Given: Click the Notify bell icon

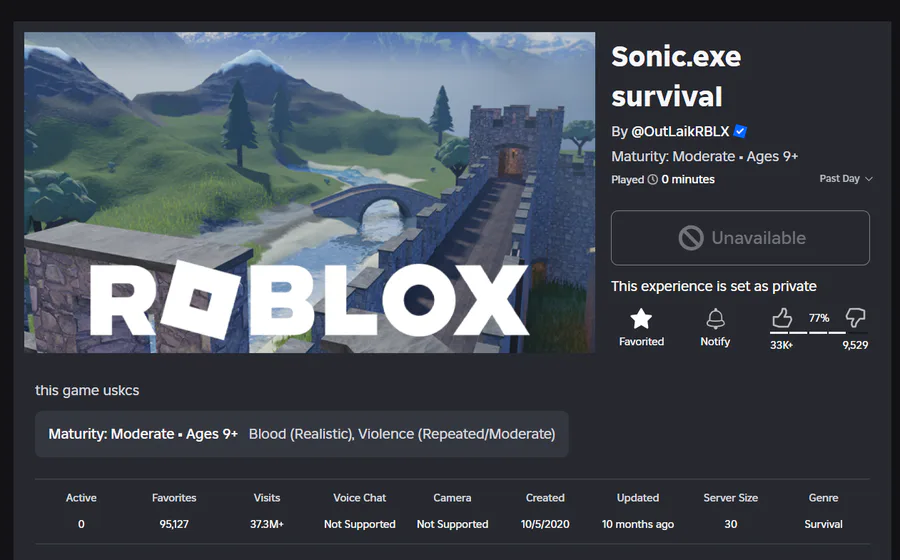Looking at the screenshot, I should tap(715, 319).
